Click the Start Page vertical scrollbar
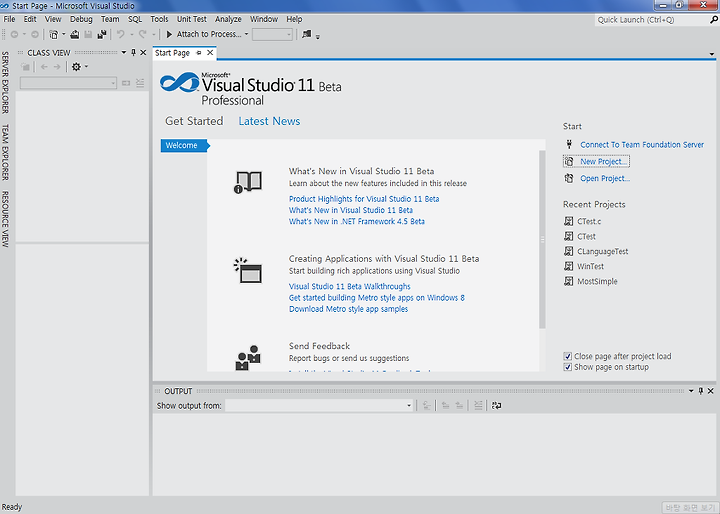 542,239
